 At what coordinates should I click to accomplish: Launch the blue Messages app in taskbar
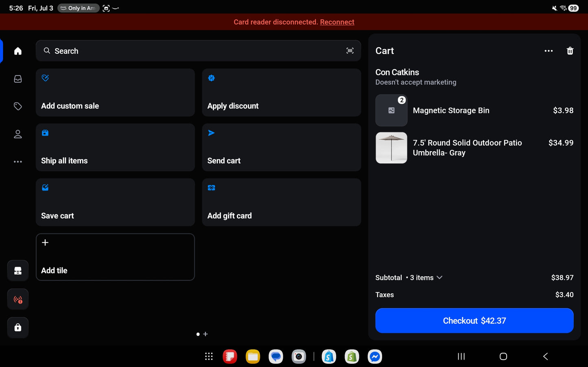[x=276, y=356]
